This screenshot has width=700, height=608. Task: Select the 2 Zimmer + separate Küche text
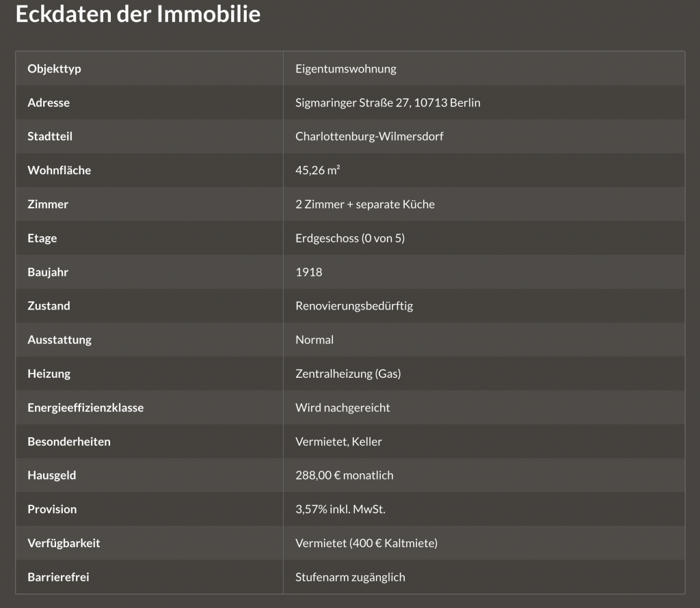point(365,204)
